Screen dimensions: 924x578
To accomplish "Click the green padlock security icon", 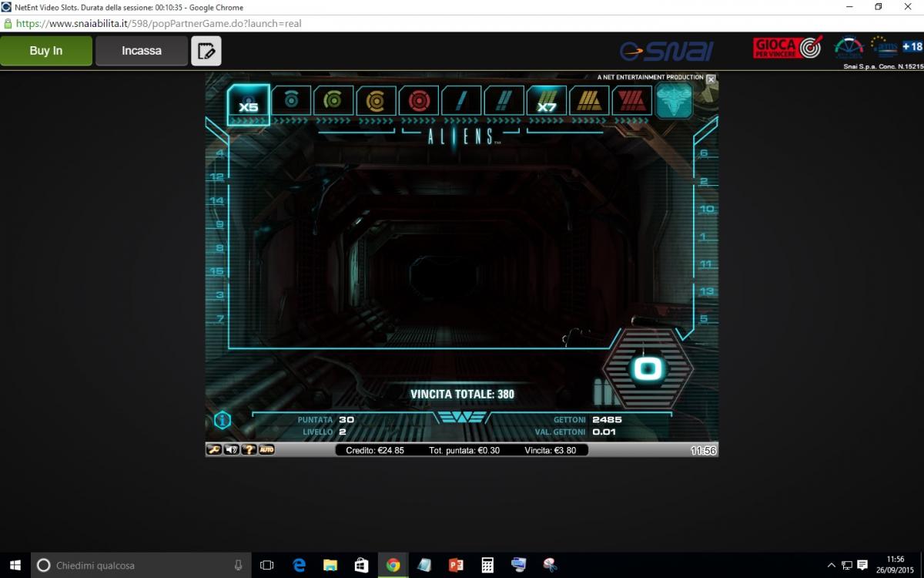I will pos(7,23).
